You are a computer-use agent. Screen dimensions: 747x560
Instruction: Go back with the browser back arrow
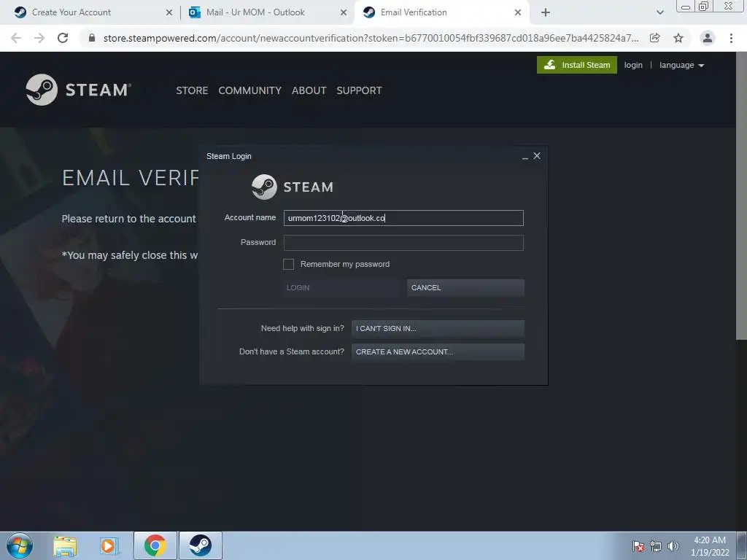click(x=16, y=38)
